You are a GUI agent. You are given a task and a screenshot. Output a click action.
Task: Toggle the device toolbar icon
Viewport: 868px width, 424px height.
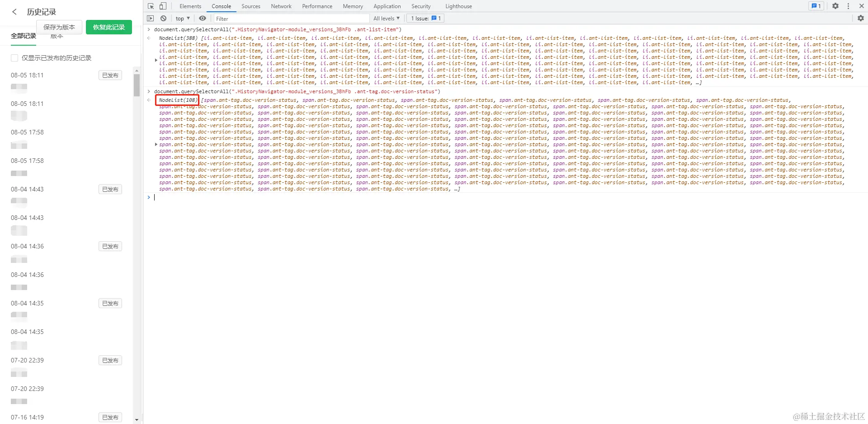coord(163,6)
